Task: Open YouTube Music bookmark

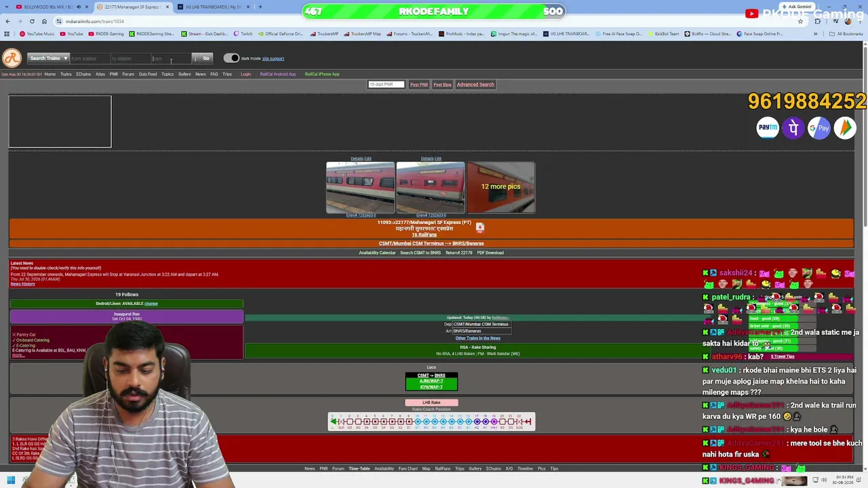Action: coord(37,34)
